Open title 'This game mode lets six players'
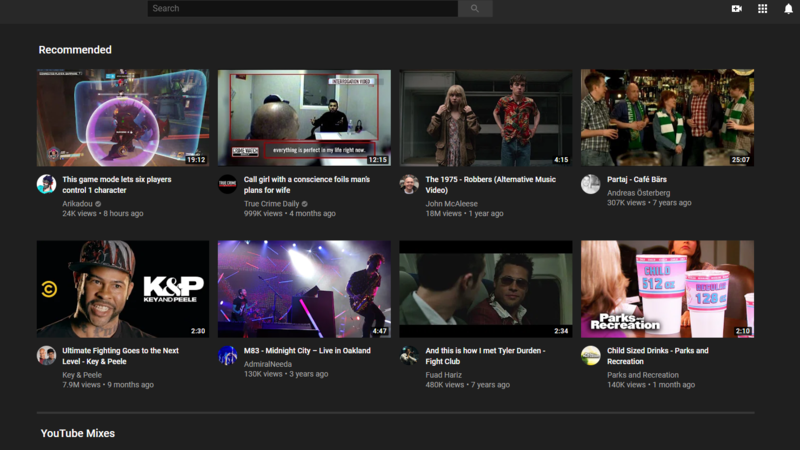This screenshot has height=450, width=800. click(117, 185)
